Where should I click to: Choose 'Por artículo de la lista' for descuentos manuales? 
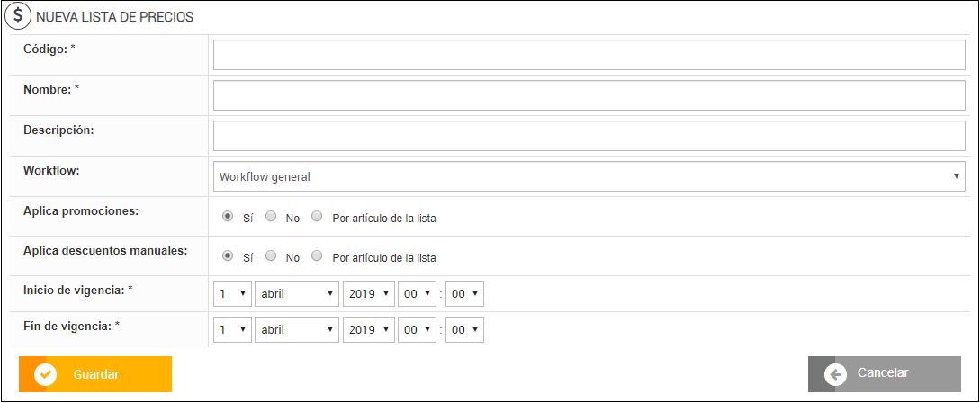[x=317, y=256]
